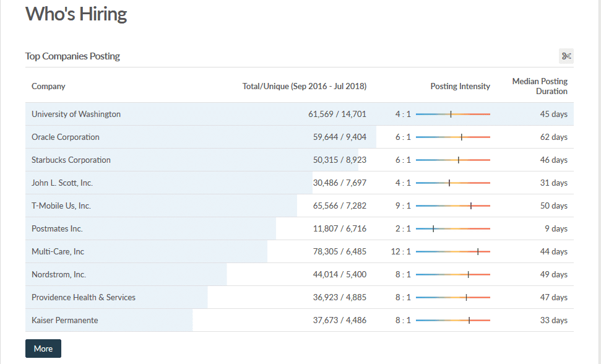This screenshot has width=601, height=364.
Task: Click Multi-Care's posting intensity gradient bar
Action: tap(452, 251)
